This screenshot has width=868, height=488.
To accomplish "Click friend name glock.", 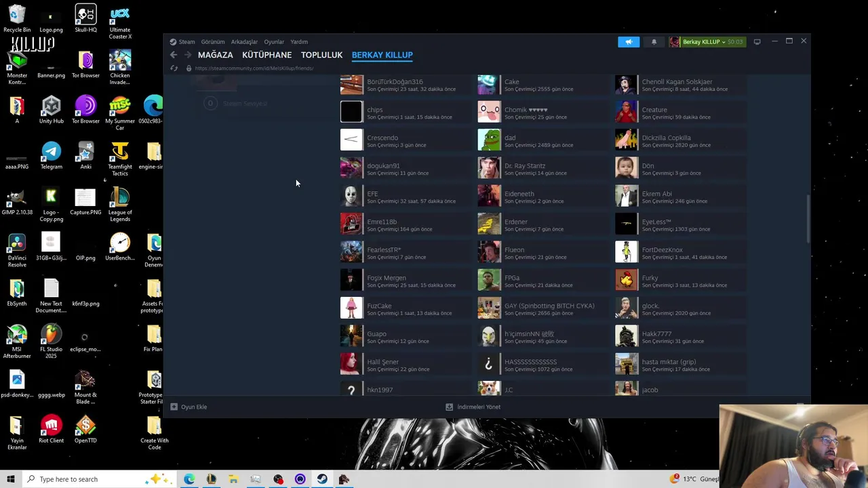I will click(650, 306).
